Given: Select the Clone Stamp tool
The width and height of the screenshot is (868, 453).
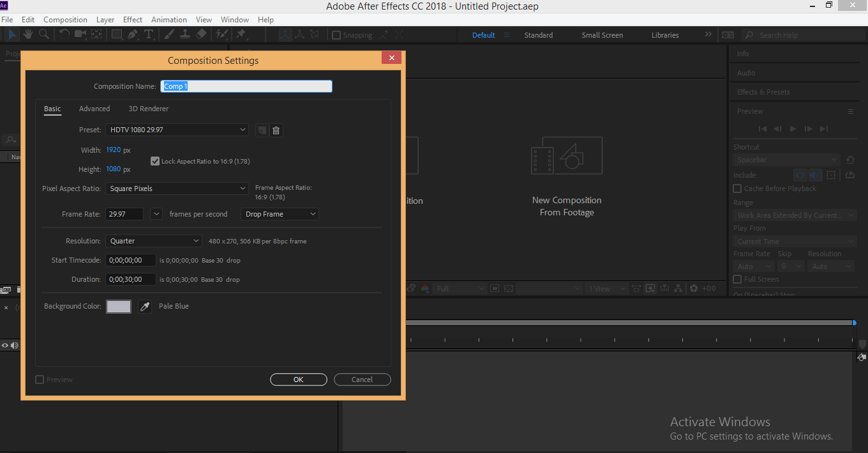Looking at the screenshot, I should [185, 35].
